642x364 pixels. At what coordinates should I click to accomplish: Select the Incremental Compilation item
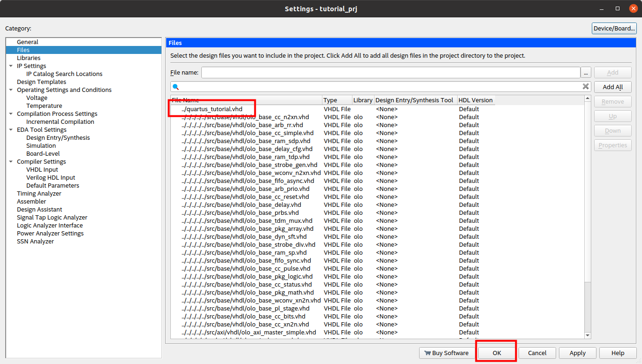tap(60, 121)
